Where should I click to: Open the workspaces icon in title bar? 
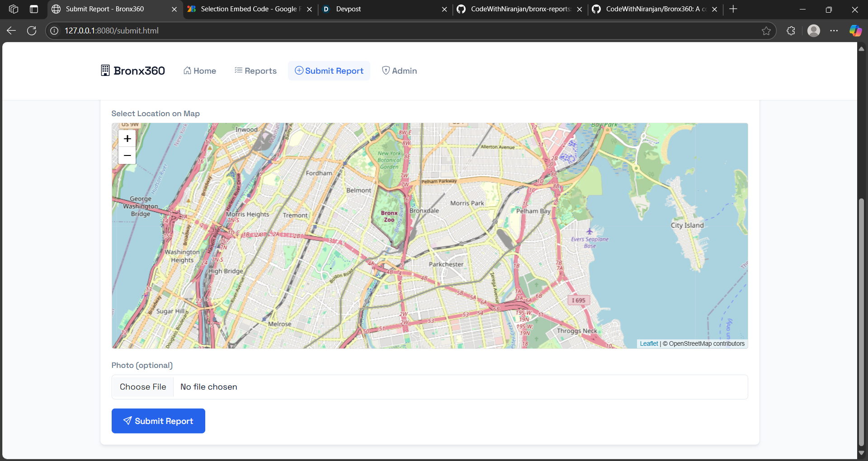click(x=14, y=9)
